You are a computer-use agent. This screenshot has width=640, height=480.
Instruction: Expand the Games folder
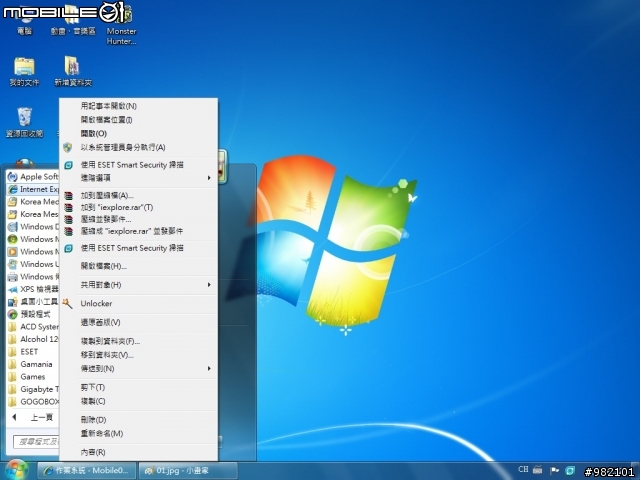point(33,377)
